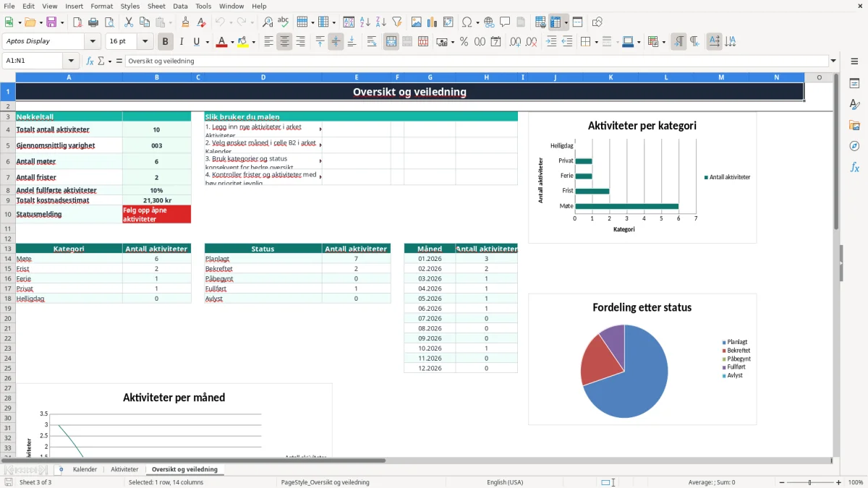Viewport: 868px width, 488px height.
Task: Open the sidebar Navigator panel
Action: coord(854,147)
